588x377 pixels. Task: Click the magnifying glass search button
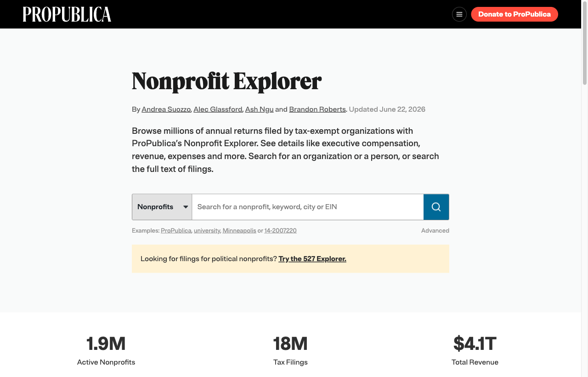pos(436,207)
